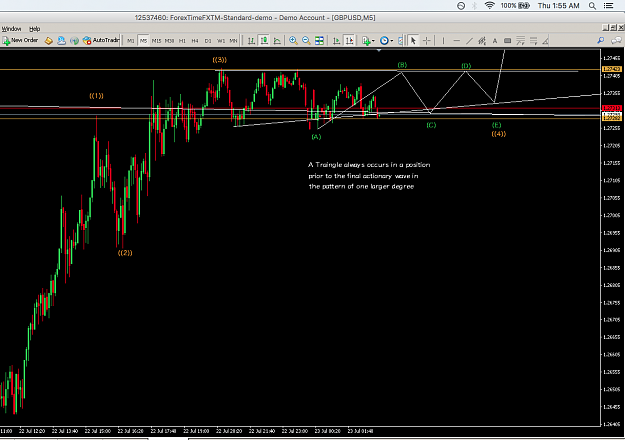The image size is (625, 440).
Task: Zoom in on the chart
Action: click(293, 41)
